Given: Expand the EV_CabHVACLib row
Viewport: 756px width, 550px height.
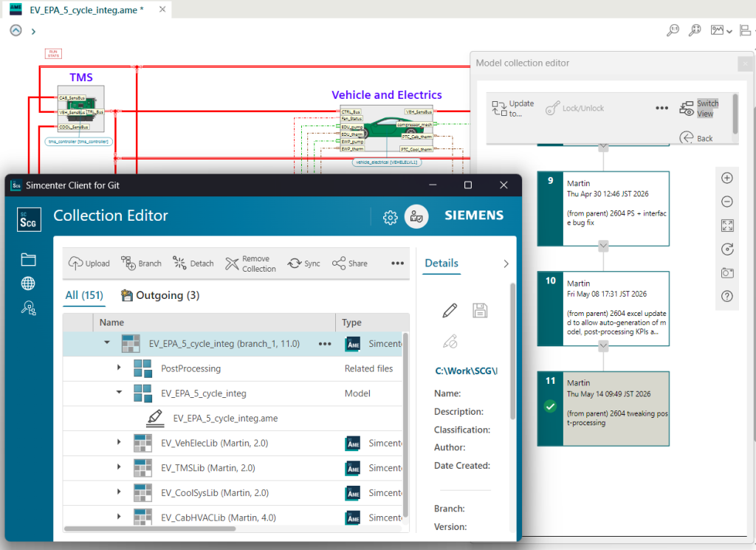Looking at the screenshot, I should click(119, 516).
